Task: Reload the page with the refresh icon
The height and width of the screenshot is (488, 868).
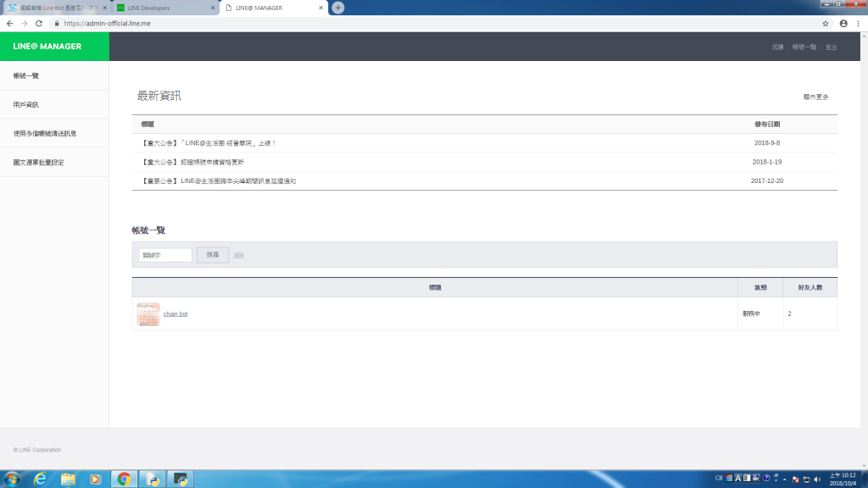Action: point(39,23)
